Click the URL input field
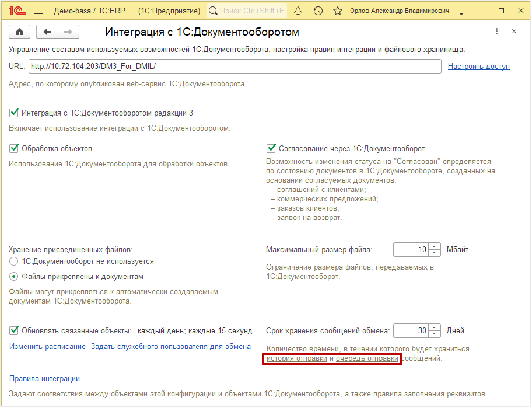This screenshot has height=408, width=532. point(235,66)
